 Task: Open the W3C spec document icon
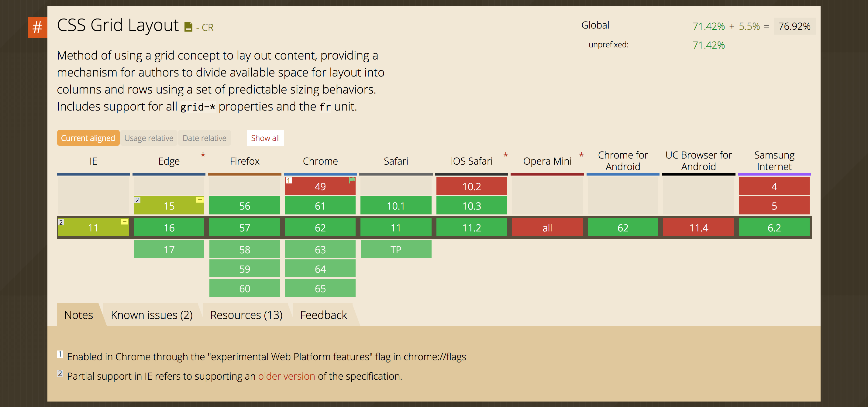click(x=188, y=27)
